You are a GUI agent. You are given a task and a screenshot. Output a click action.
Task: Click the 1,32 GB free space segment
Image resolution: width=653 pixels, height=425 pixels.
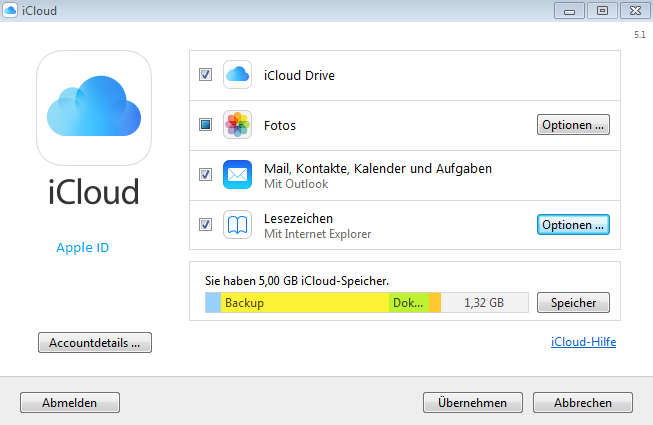coord(485,303)
